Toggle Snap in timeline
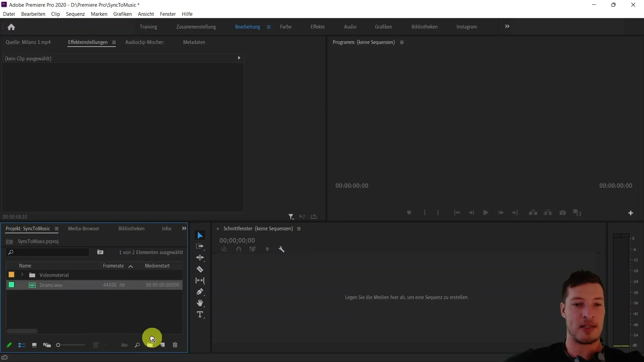Viewport: 644px width, 362px height. coord(238,249)
